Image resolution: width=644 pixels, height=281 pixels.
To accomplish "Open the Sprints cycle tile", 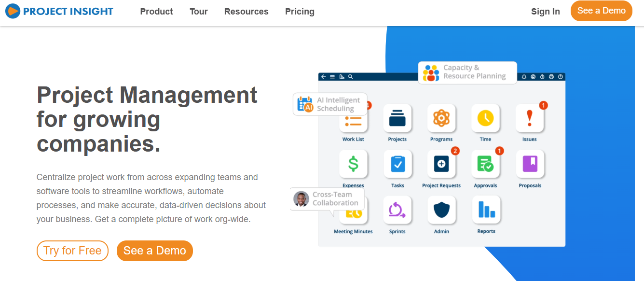I will [397, 210].
